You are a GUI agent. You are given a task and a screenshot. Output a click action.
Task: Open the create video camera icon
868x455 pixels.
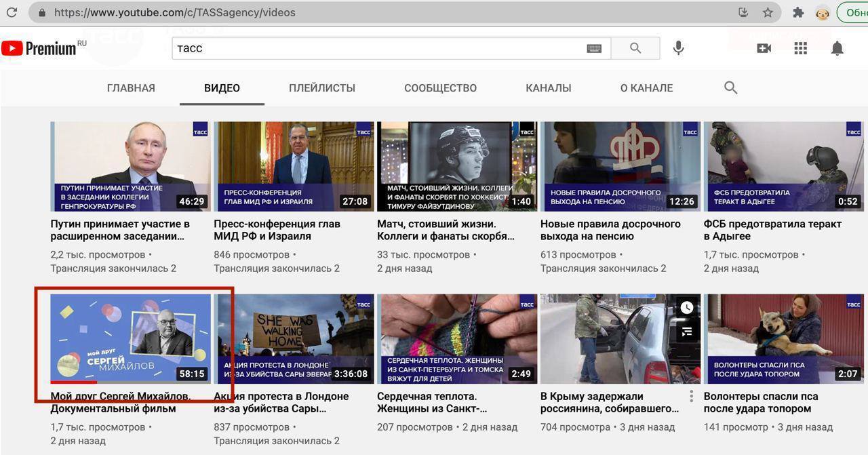(x=764, y=48)
